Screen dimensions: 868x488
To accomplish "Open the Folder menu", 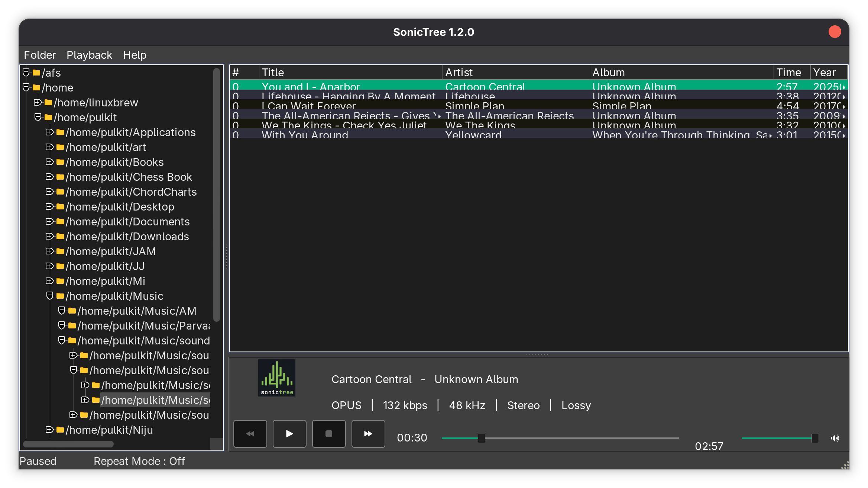I will click(x=40, y=55).
